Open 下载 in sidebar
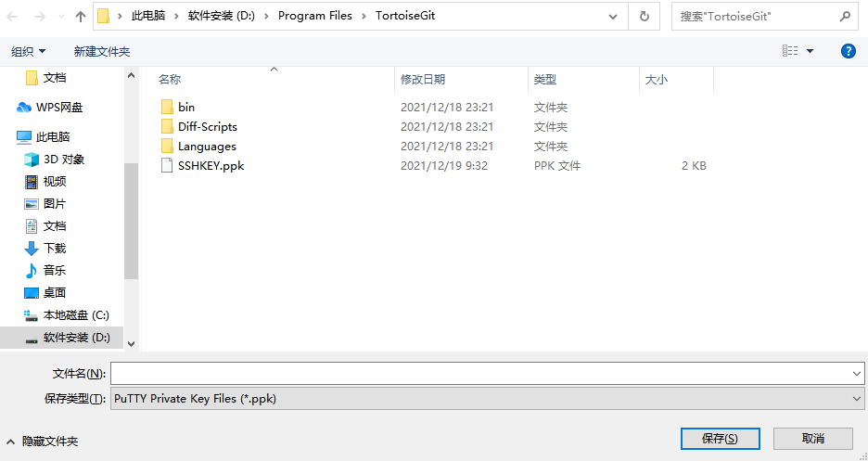 coord(55,249)
